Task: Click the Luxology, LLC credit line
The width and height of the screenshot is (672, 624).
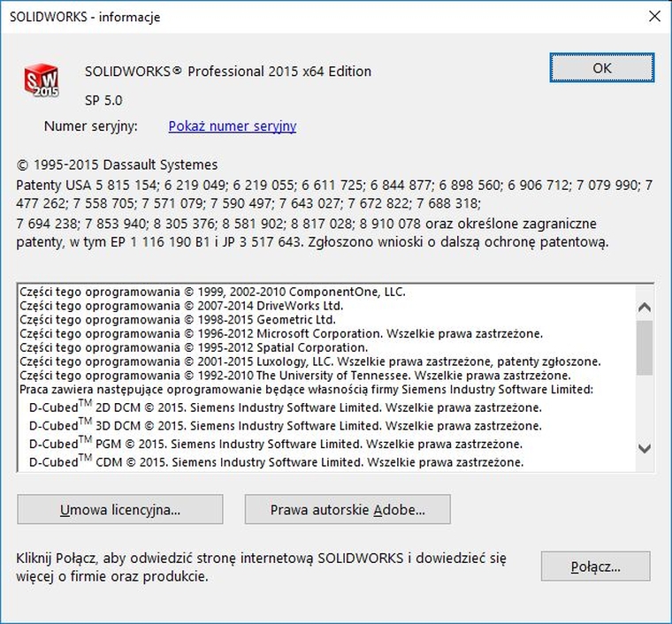Action: coord(310,361)
